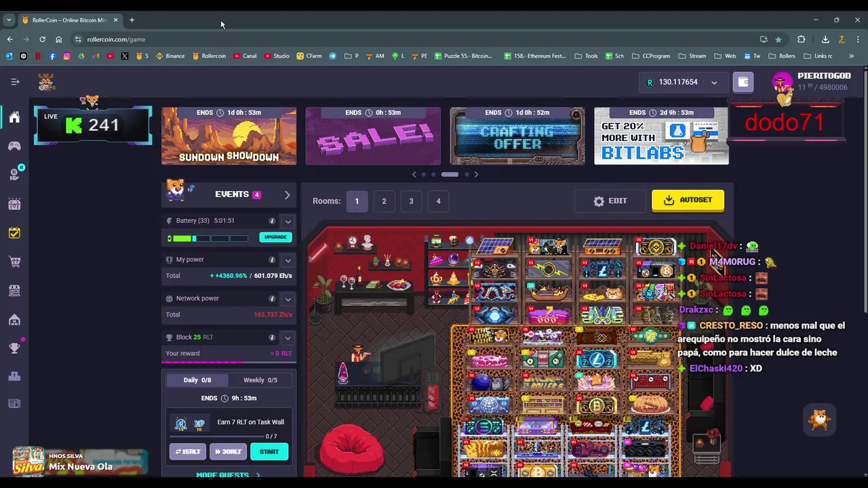Click the Battery info icon
Viewport: 868px width, 488px height.
(272, 221)
